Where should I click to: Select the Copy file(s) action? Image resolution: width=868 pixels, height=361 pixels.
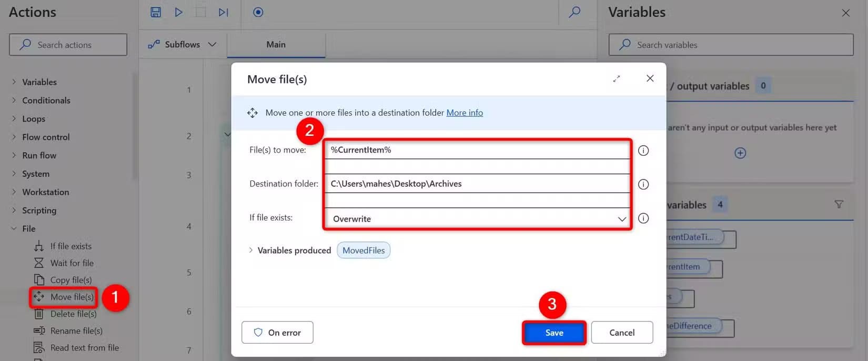click(70, 280)
